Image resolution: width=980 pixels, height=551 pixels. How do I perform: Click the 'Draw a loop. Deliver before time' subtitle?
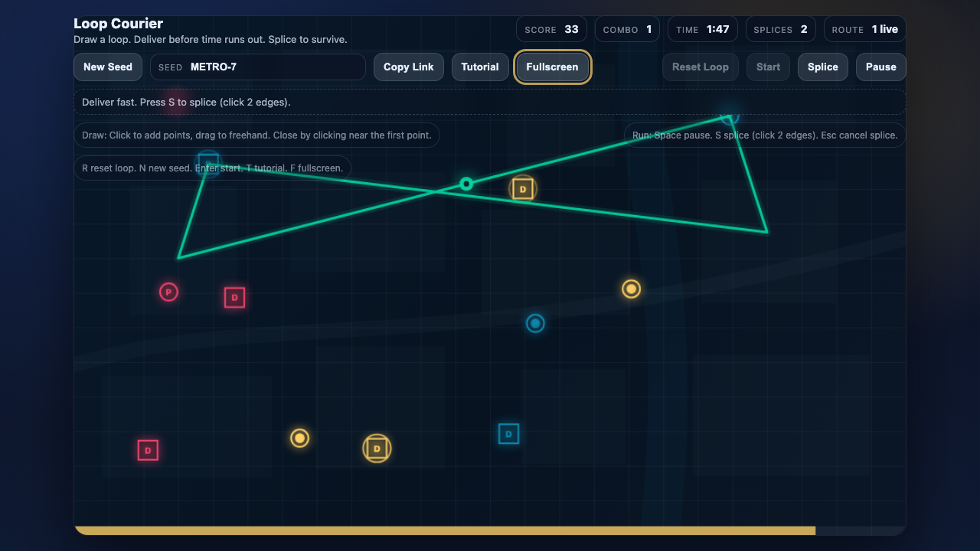pos(211,39)
